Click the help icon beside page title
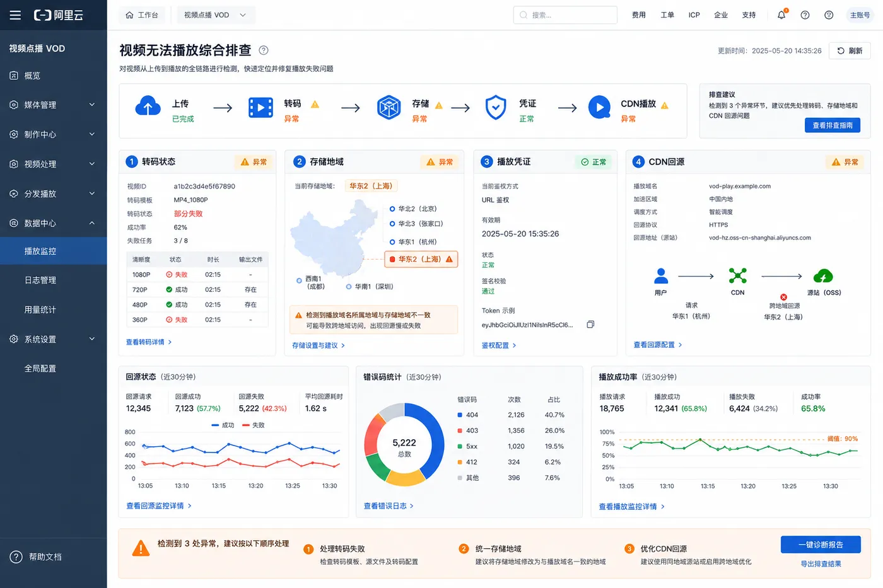 tap(264, 50)
